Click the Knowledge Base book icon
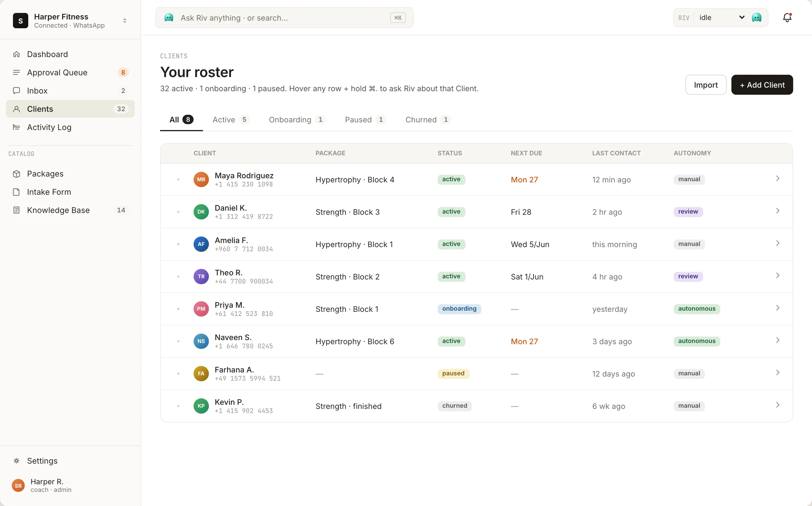This screenshot has width=812, height=506. (16, 210)
